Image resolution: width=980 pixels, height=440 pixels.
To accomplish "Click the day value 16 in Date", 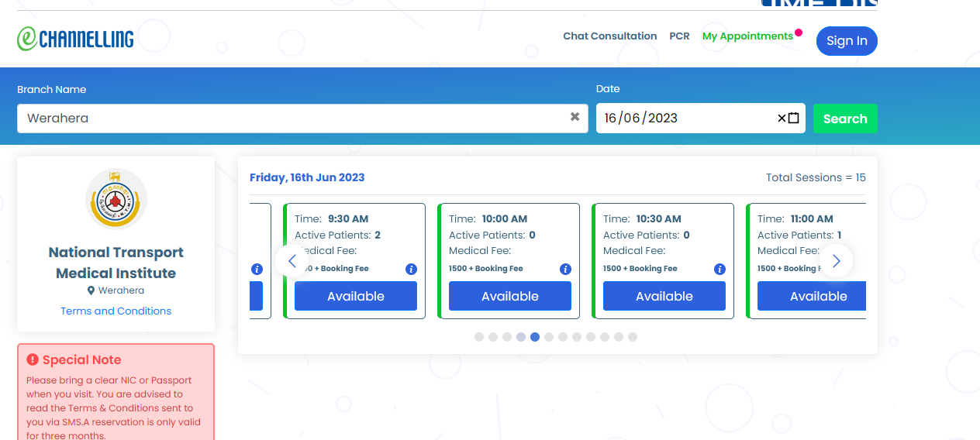I will click(610, 119).
